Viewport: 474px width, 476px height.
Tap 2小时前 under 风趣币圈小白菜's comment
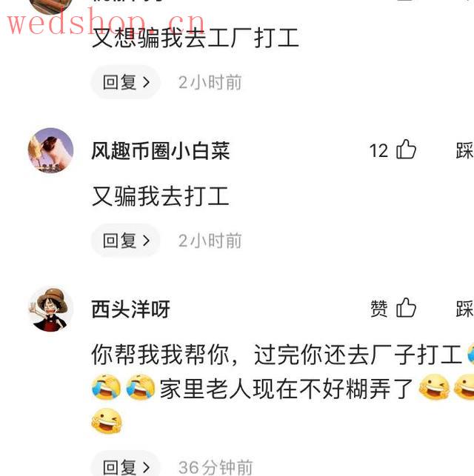(x=210, y=241)
